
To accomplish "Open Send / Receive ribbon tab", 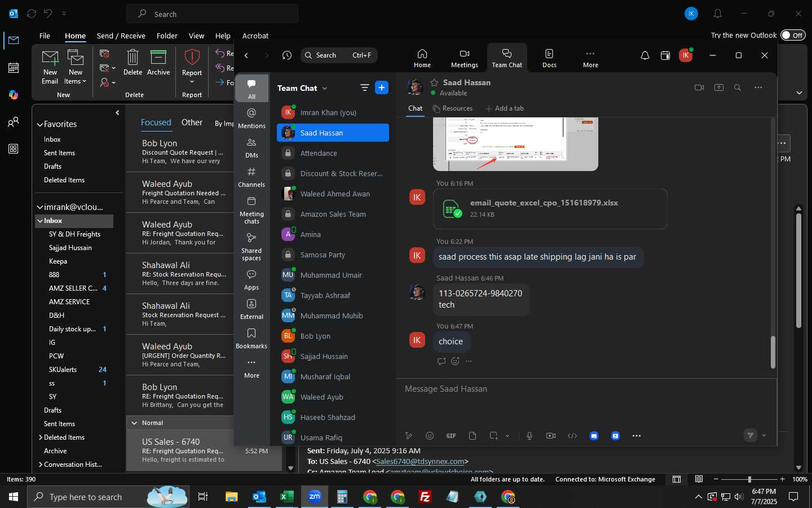I will (121, 36).
